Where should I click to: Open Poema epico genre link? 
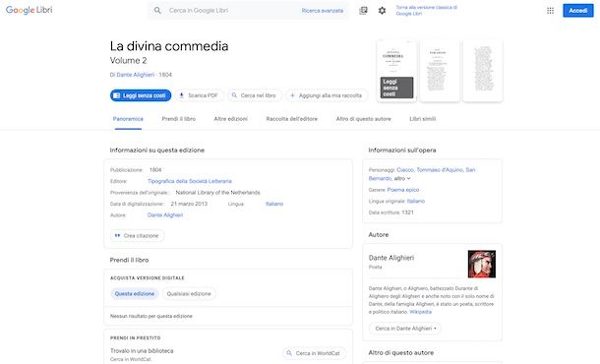tap(403, 190)
